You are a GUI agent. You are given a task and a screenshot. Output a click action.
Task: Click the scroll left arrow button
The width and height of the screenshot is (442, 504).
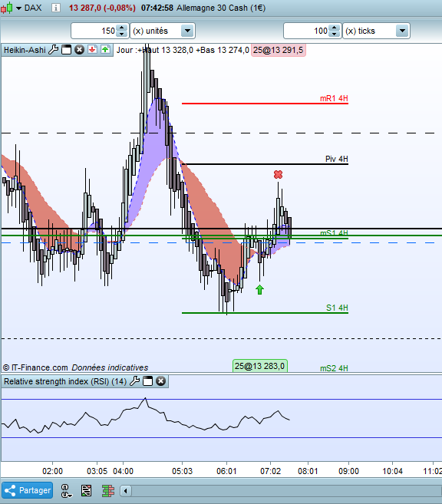pos(126,491)
